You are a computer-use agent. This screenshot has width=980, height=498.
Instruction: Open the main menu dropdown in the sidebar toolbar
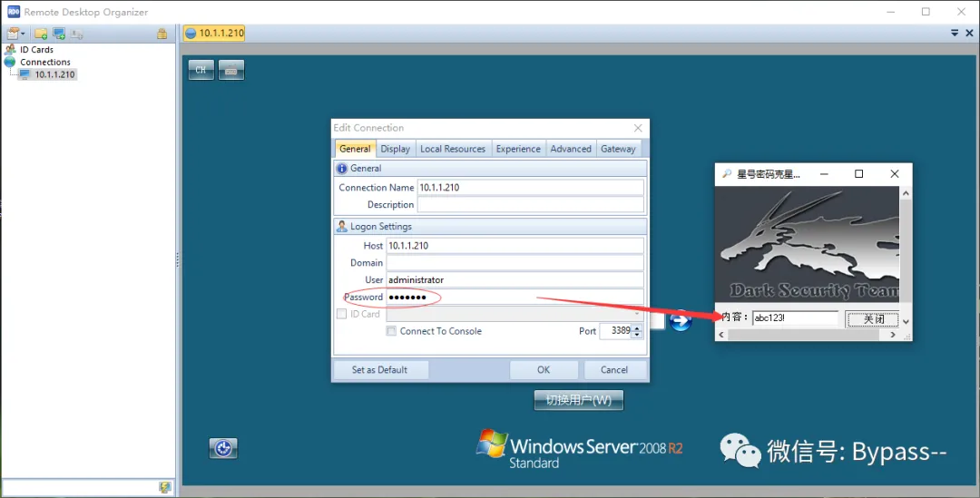coord(15,34)
